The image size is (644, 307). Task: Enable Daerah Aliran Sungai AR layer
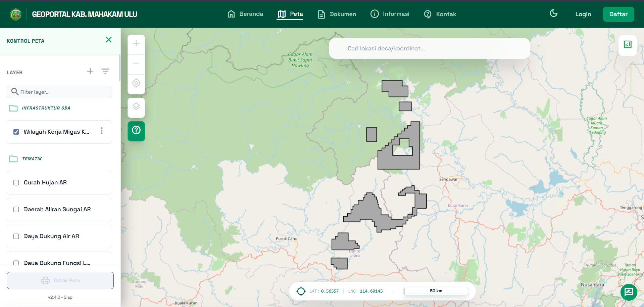(x=16, y=210)
